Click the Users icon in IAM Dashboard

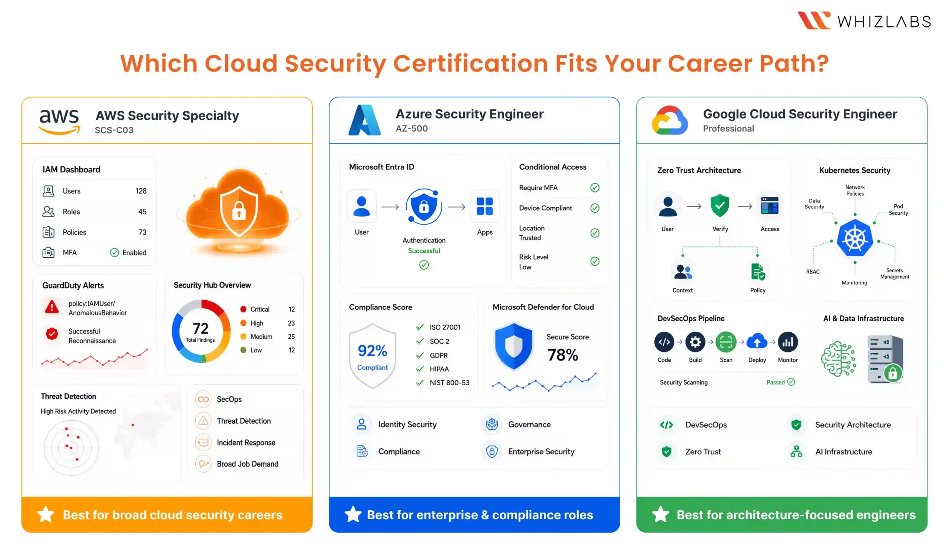48,191
